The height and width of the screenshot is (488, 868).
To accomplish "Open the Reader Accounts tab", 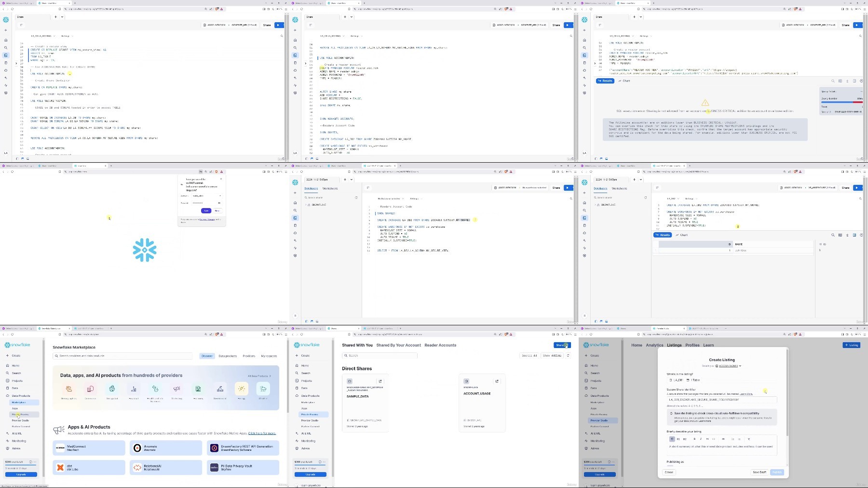I will [440, 345].
